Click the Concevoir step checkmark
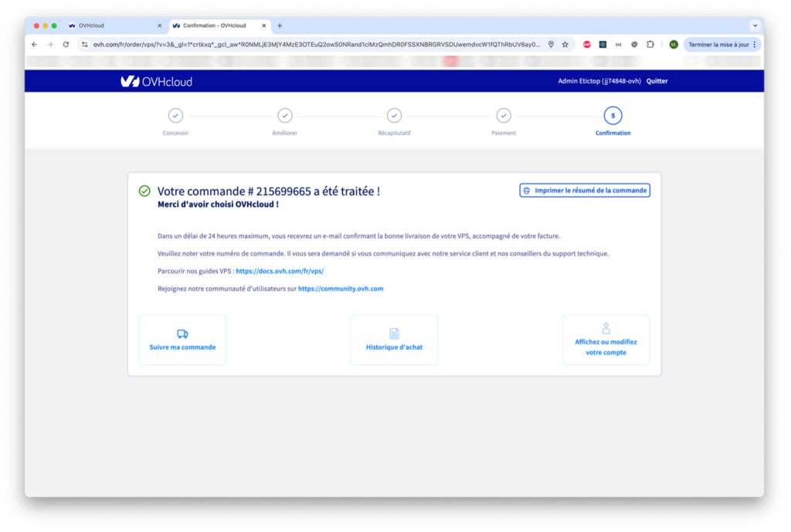Image resolution: width=791 pixels, height=532 pixels. [x=175, y=116]
